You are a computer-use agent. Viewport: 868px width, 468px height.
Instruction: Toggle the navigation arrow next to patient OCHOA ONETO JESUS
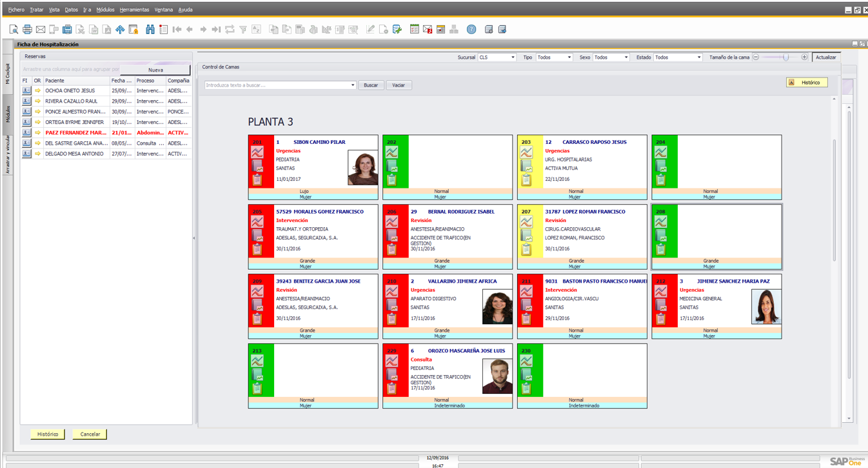coord(37,90)
